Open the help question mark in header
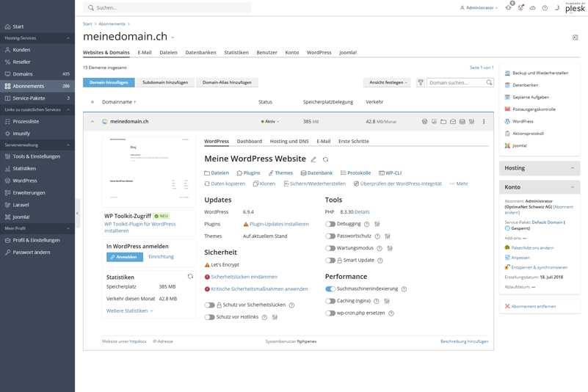Screen dimensions: 588x392 pyautogui.click(x=545, y=8)
